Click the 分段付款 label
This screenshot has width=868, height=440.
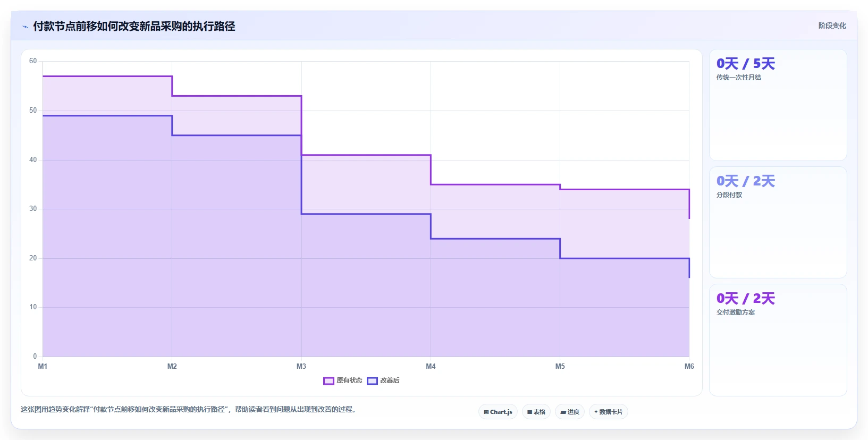(x=729, y=195)
